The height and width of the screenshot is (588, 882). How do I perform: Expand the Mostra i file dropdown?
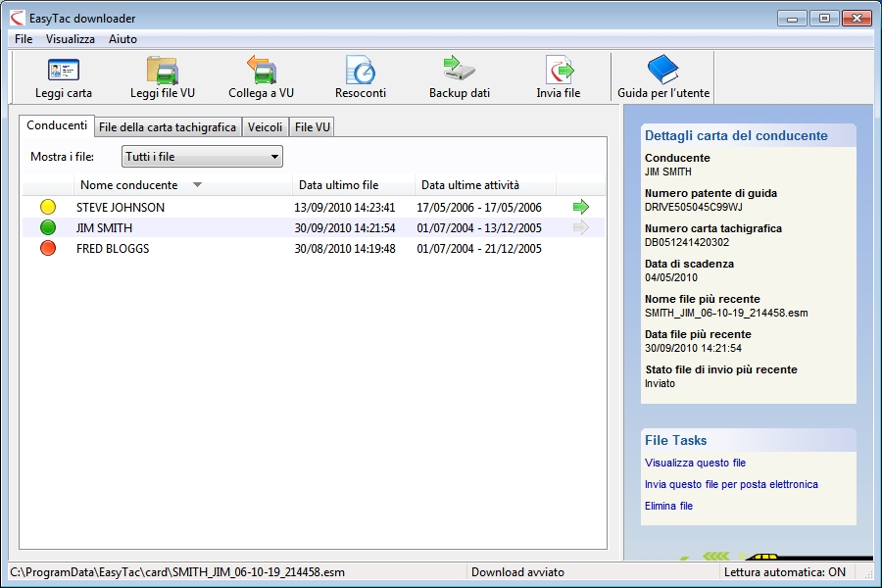coord(275,157)
